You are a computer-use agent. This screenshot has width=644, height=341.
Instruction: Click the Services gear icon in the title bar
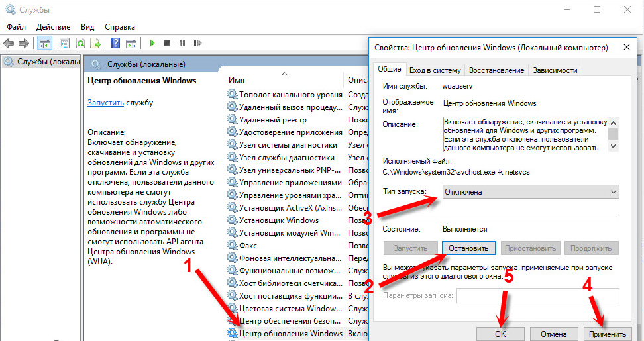10,9
